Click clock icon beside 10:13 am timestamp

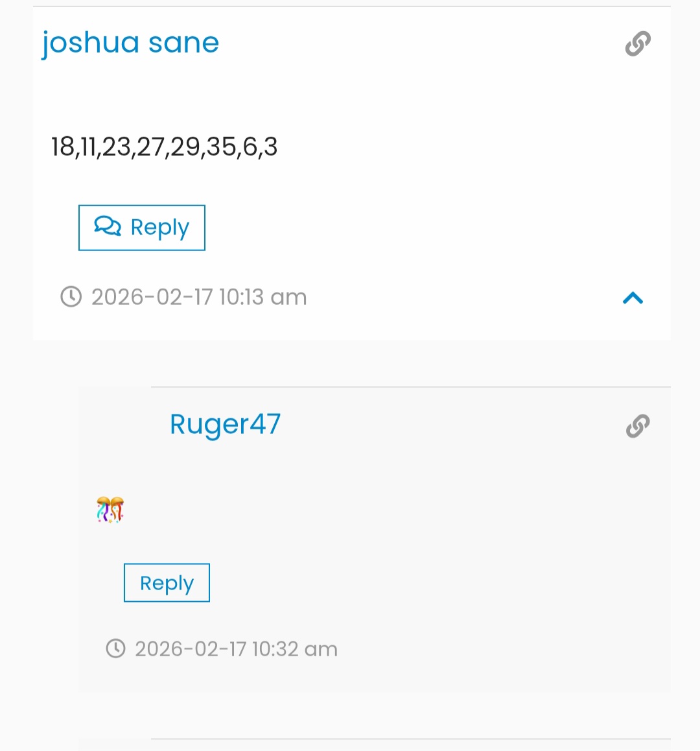click(x=71, y=297)
